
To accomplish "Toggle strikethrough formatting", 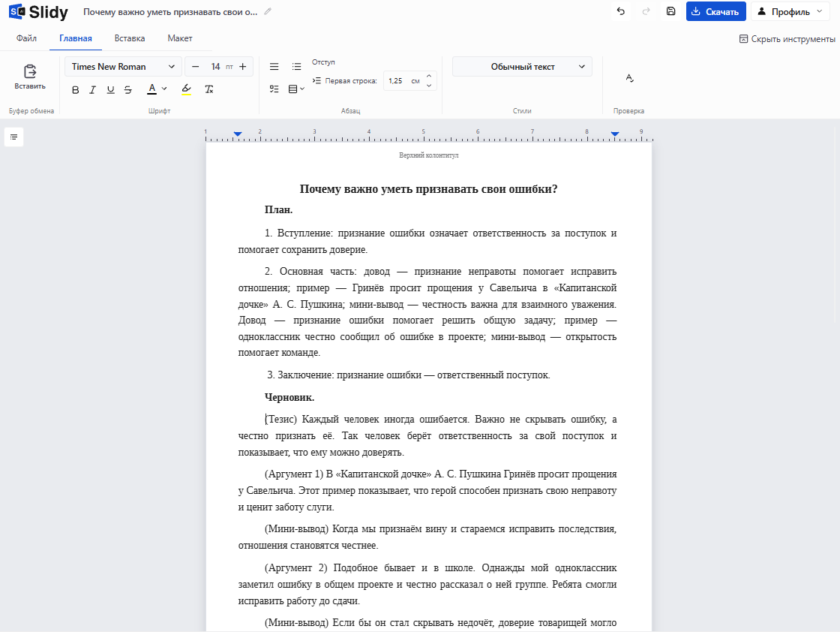I will [128, 89].
